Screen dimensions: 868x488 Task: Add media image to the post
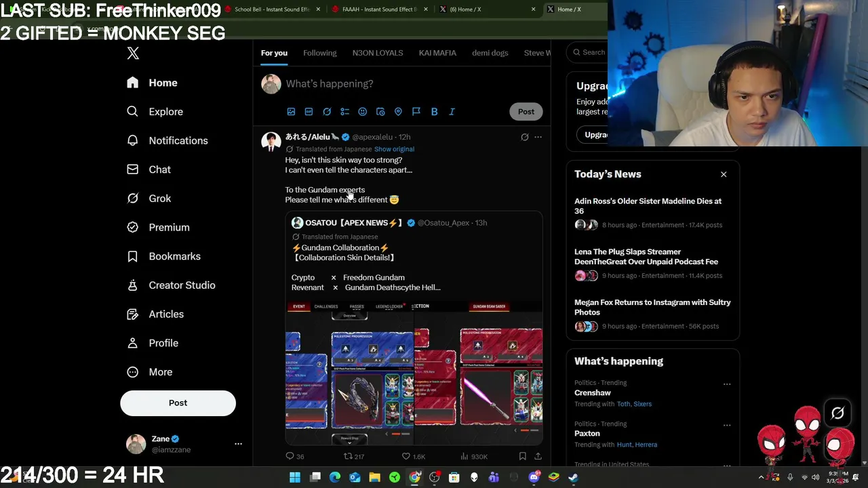pyautogui.click(x=291, y=112)
